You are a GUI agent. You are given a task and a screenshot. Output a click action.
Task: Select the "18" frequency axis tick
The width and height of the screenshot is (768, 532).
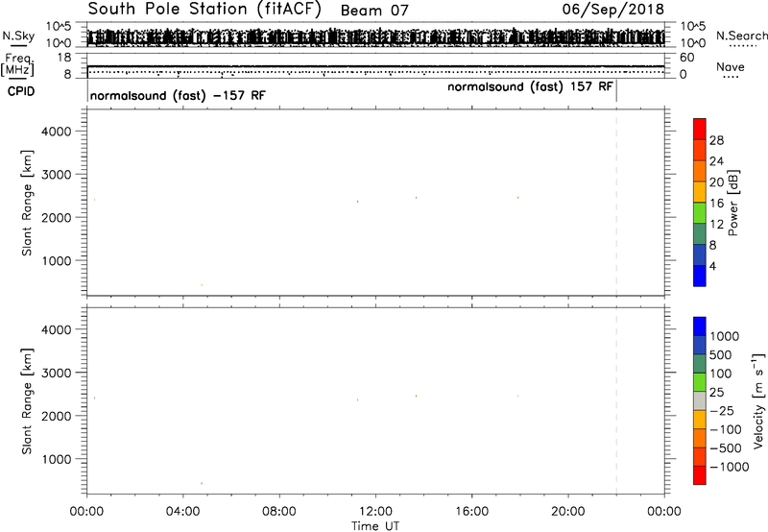coord(64,58)
